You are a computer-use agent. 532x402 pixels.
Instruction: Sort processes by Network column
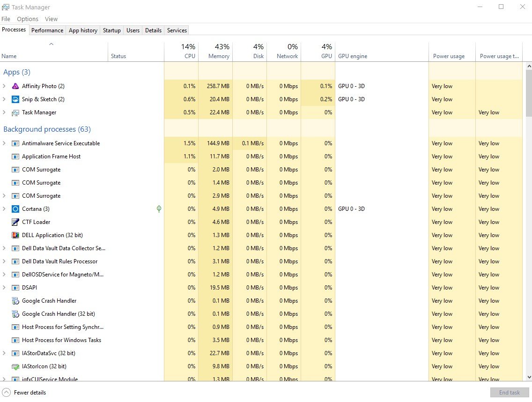[284, 52]
